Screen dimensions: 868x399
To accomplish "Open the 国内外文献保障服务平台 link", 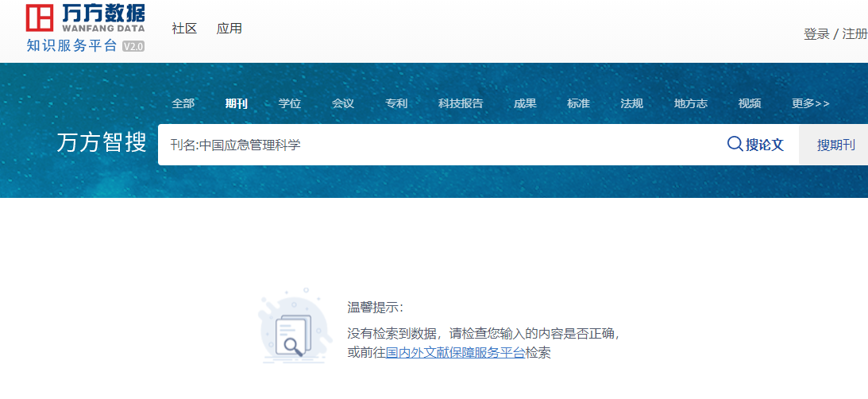I will point(455,353).
